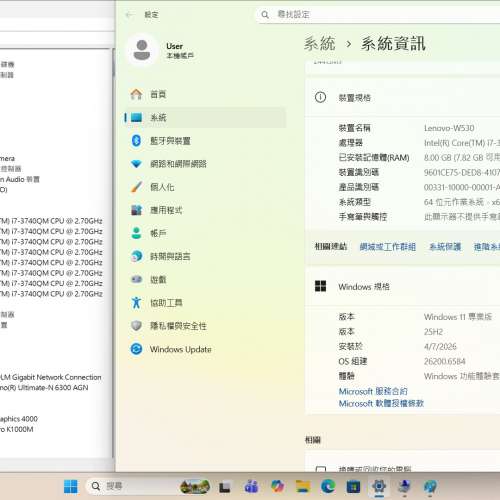Open the 網域或工作群組 link

coord(388,247)
